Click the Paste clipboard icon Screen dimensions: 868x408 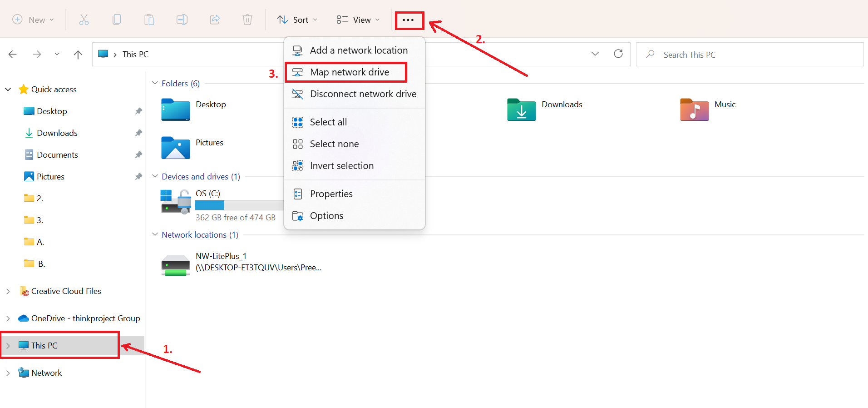[149, 20]
